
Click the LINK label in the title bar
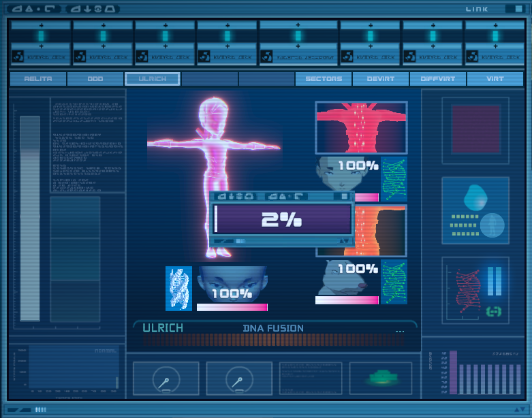[x=477, y=9]
